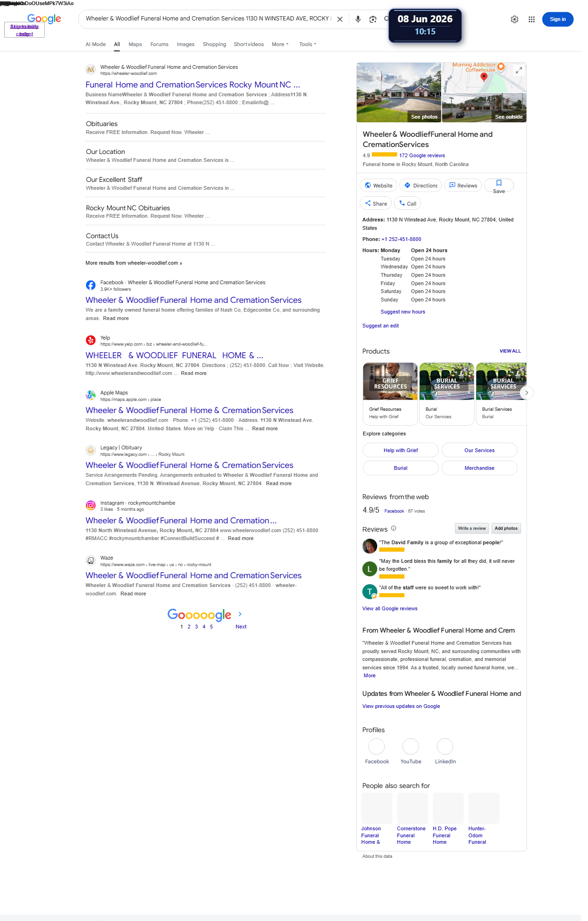Image resolution: width=588 pixels, height=921 pixels.
Task: Open the Obituaries sitelink
Action: (x=102, y=124)
